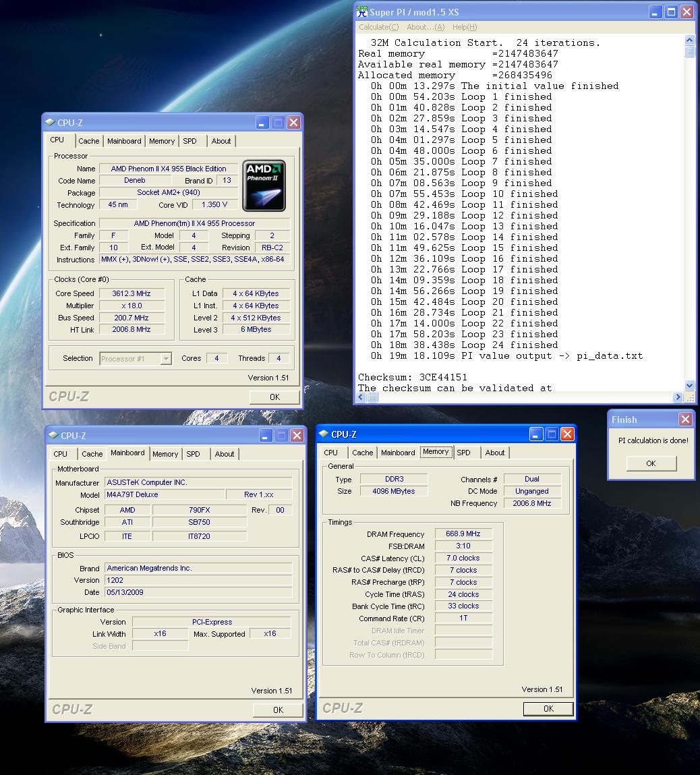Click OK in the Finish dialog
This screenshot has height=775, width=700.
point(651,463)
